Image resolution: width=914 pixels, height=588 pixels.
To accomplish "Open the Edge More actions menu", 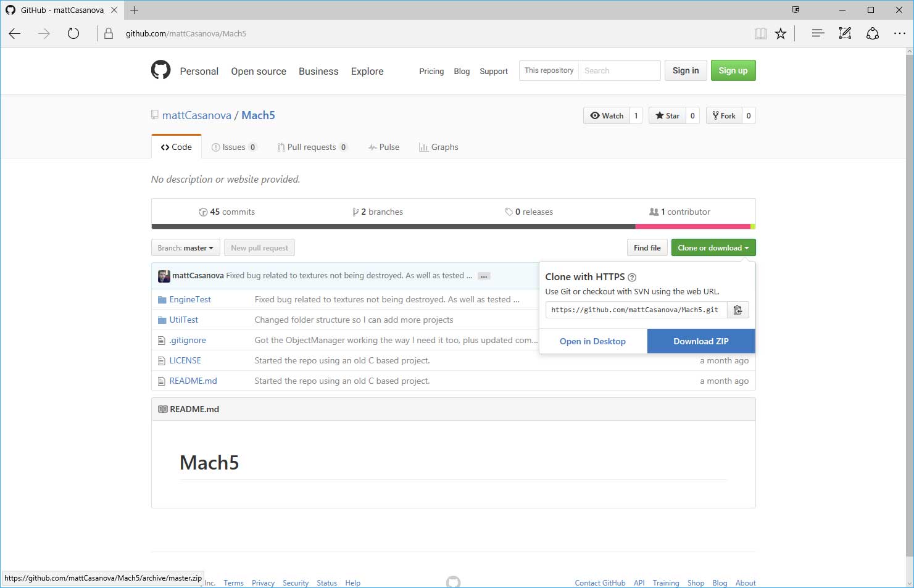I will [899, 34].
